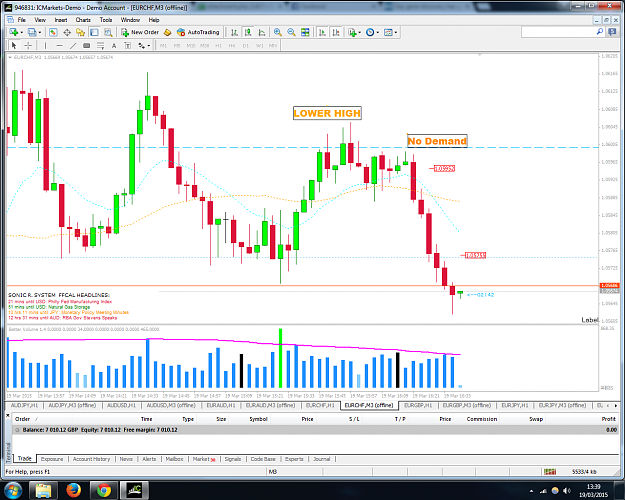The width and height of the screenshot is (625, 500).
Task: Expand the New Chart dropdown arrow
Action: (22, 33)
